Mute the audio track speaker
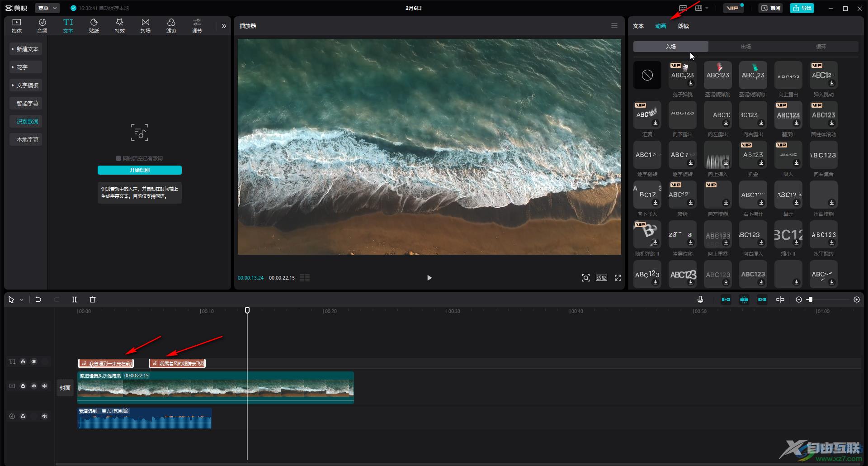The height and width of the screenshot is (466, 868). coord(45,416)
